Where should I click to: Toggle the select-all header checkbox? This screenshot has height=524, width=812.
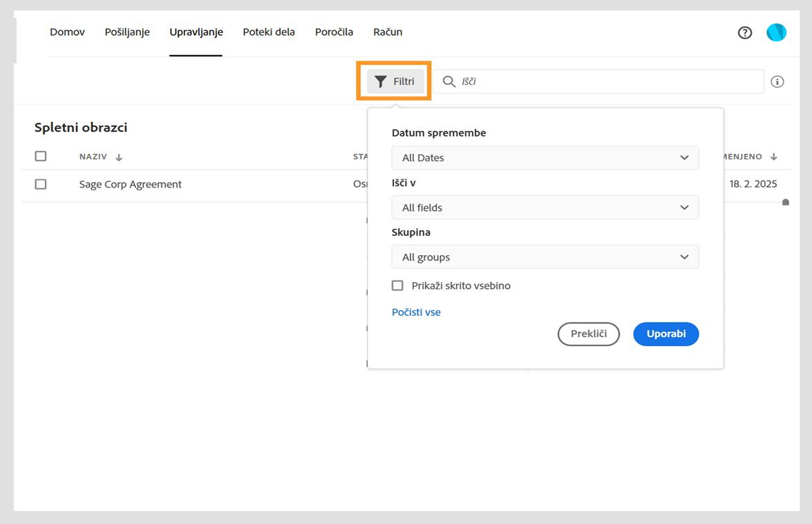tap(41, 157)
